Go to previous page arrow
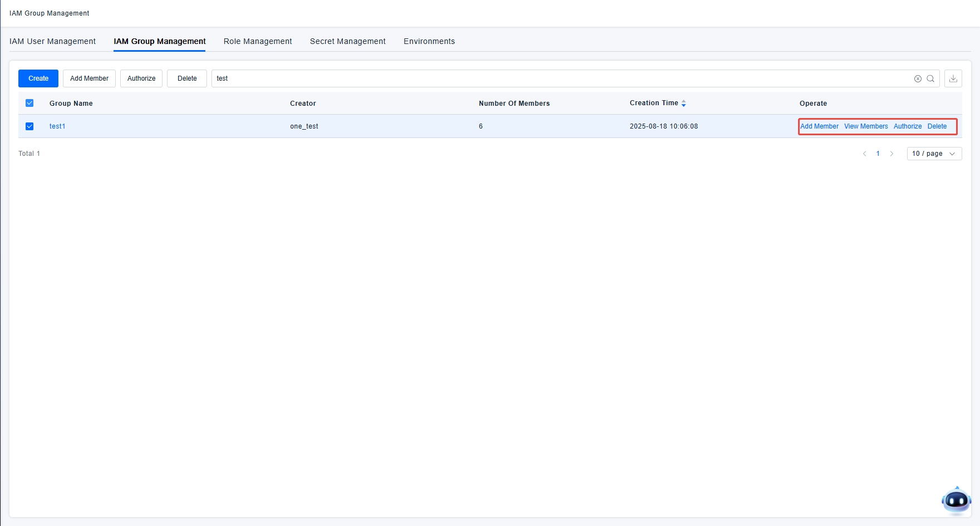980x526 pixels. pyautogui.click(x=864, y=154)
